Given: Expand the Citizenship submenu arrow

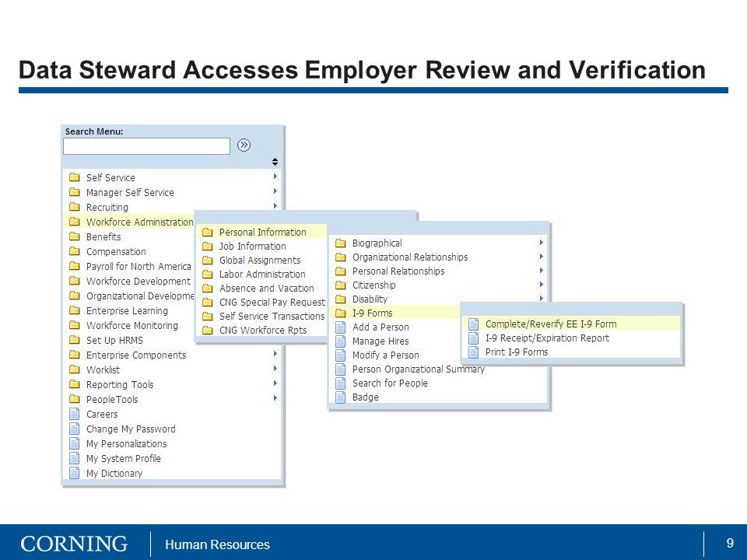Looking at the screenshot, I should point(542,285).
